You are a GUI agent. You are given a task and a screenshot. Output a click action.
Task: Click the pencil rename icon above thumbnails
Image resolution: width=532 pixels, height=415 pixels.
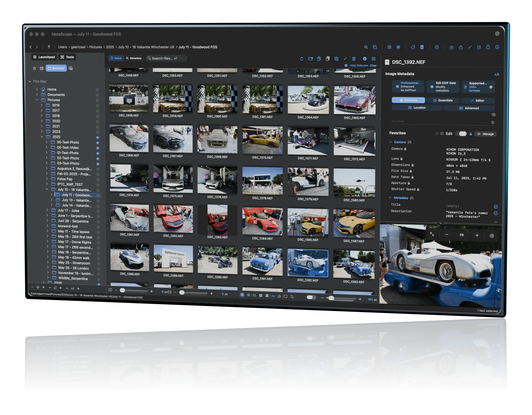(x=345, y=59)
